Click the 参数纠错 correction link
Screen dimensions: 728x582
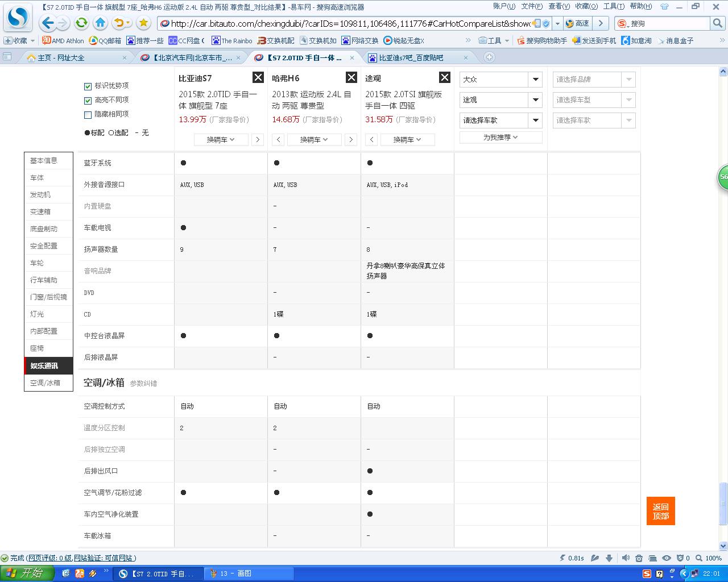(x=143, y=384)
